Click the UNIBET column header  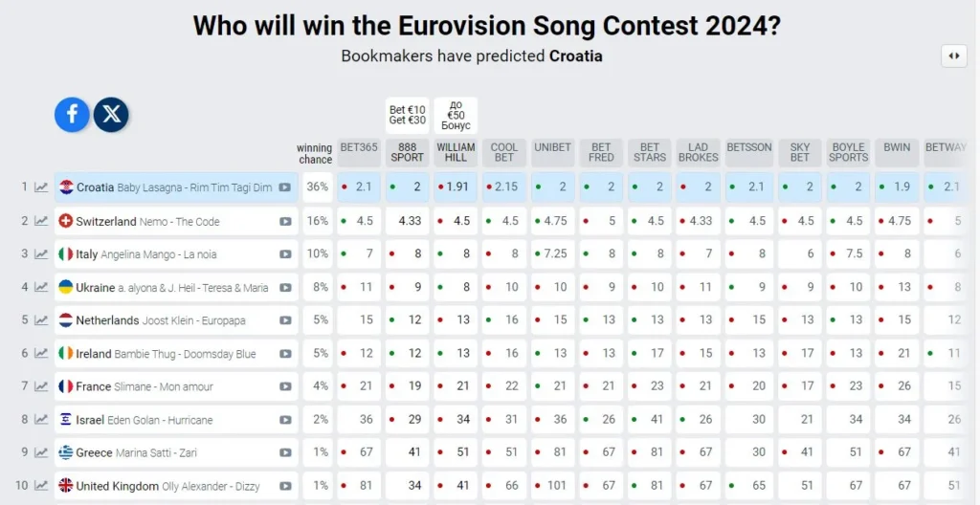click(x=552, y=148)
